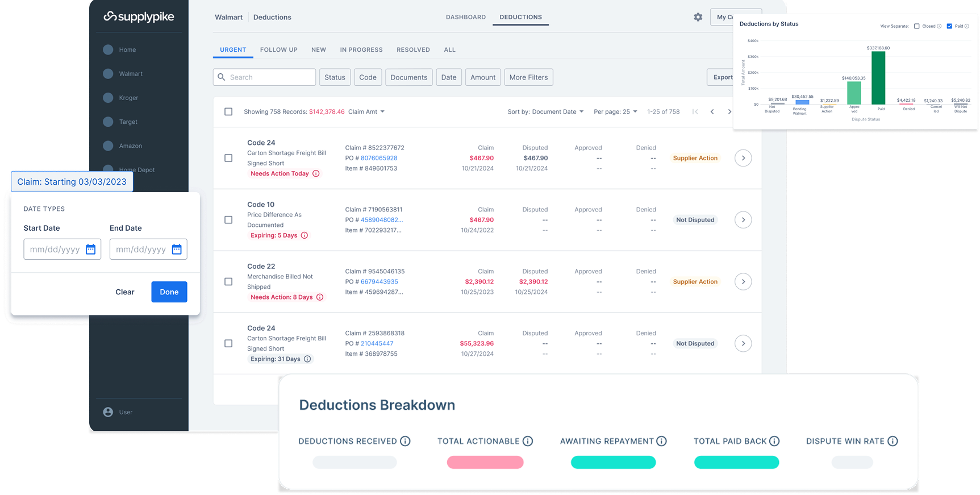The width and height of the screenshot is (980, 495).
Task: Click the Home sidebar circle icon
Action: (108, 50)
